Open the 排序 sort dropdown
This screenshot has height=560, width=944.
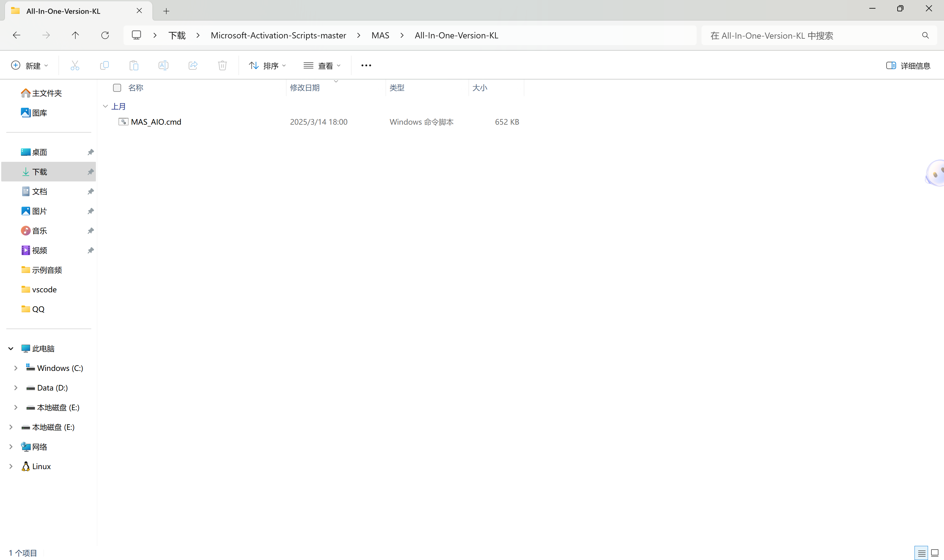267,65
